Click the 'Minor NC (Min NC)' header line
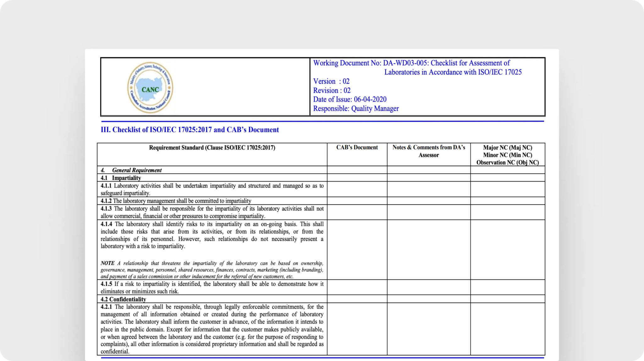 [x=508, y=155]
